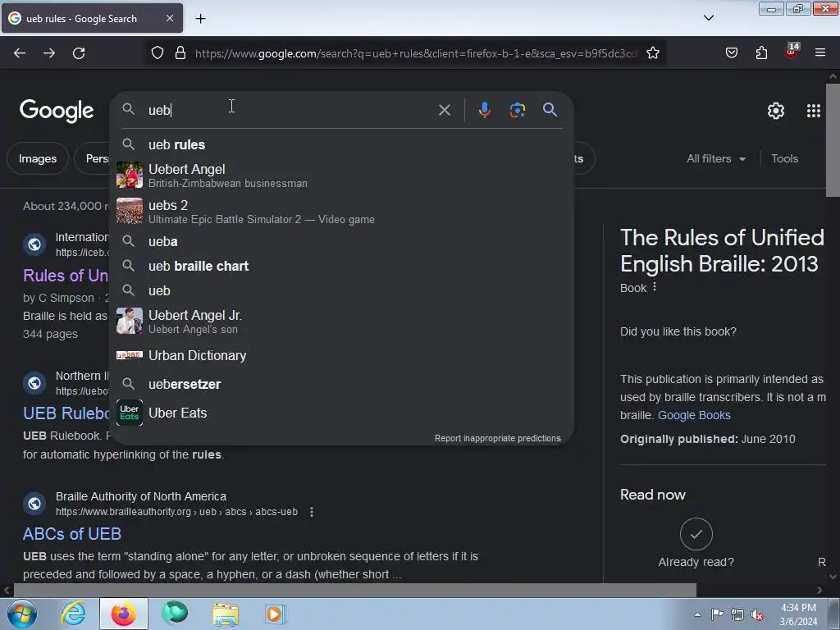Open the muted volume tray icon
Image resolution: width=840 pixels, height=630 pixels.
tap(757, 615)
